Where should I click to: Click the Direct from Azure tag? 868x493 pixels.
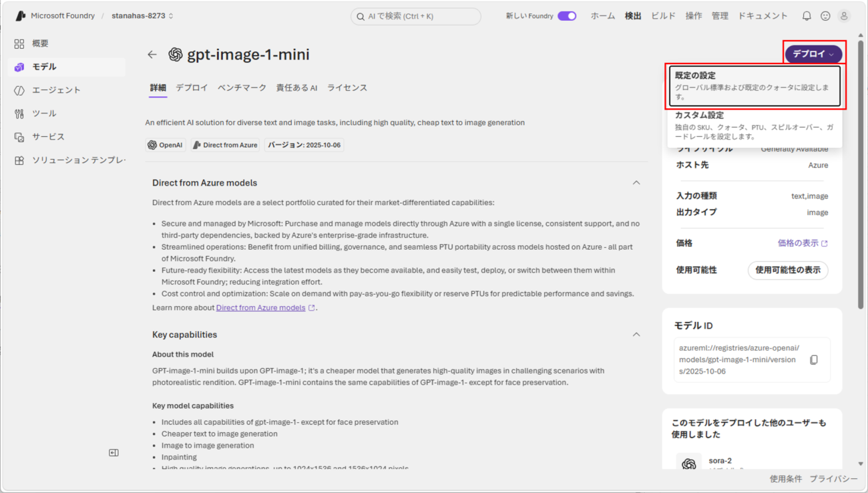(x=225, y=145)
